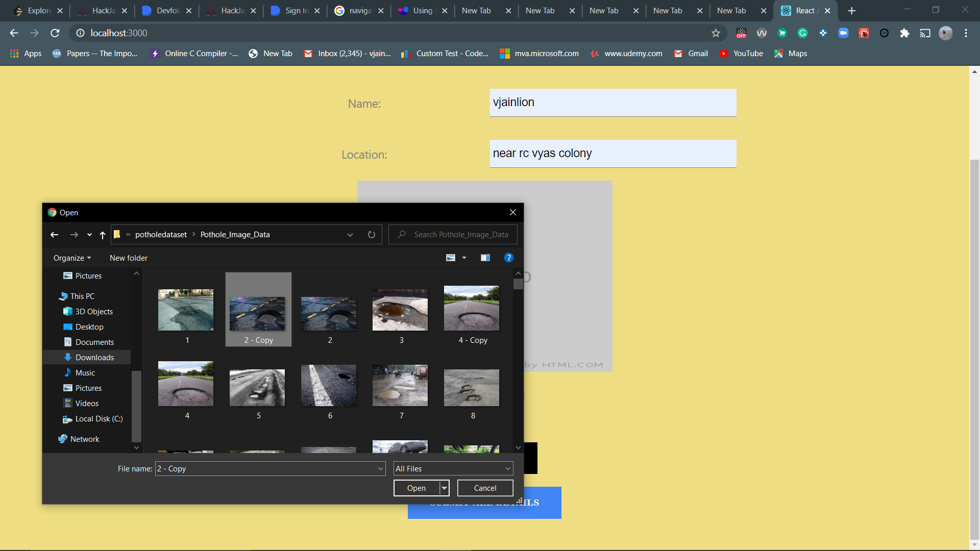The image size is (980, 551).
Task: Select the thumbnail named 4 - Copy
Action: pyautogui.click(x=472, y=314)
